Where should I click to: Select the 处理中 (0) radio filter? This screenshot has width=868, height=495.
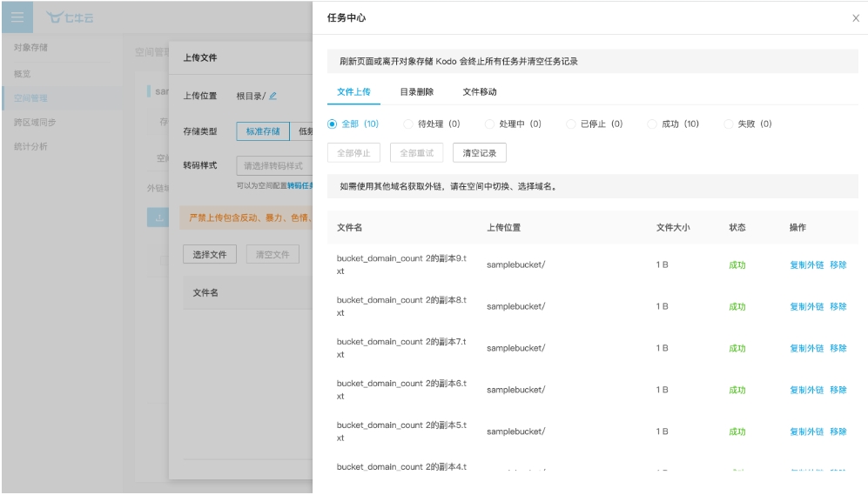pyautogui.click(x=513, y=124)
